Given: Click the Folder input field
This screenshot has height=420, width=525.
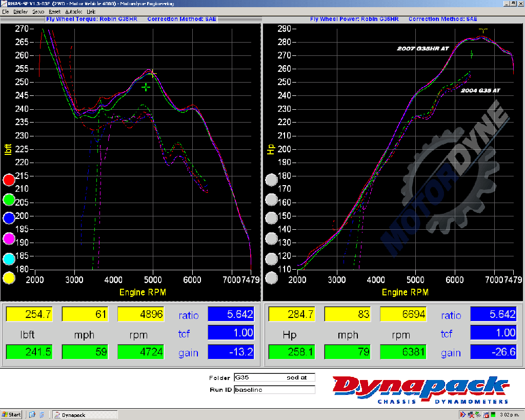Looking at the screenshot, I should coord(274,377).
